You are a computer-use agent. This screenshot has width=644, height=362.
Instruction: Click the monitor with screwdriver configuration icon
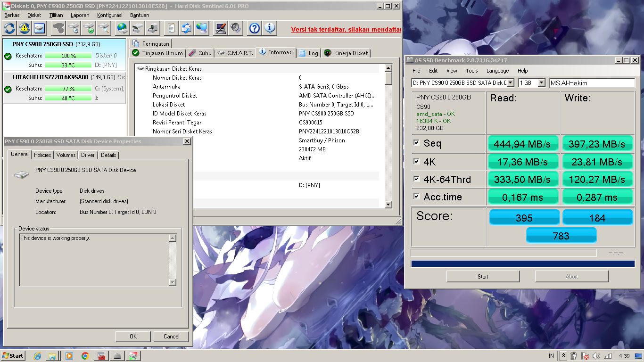pos(220,28)
